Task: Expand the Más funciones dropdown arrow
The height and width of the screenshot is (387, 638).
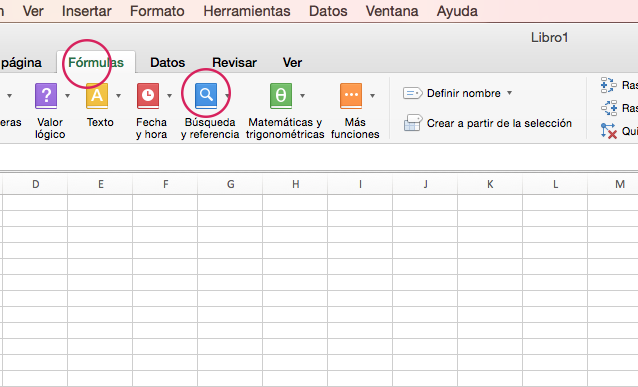Action: coord(372,96)
